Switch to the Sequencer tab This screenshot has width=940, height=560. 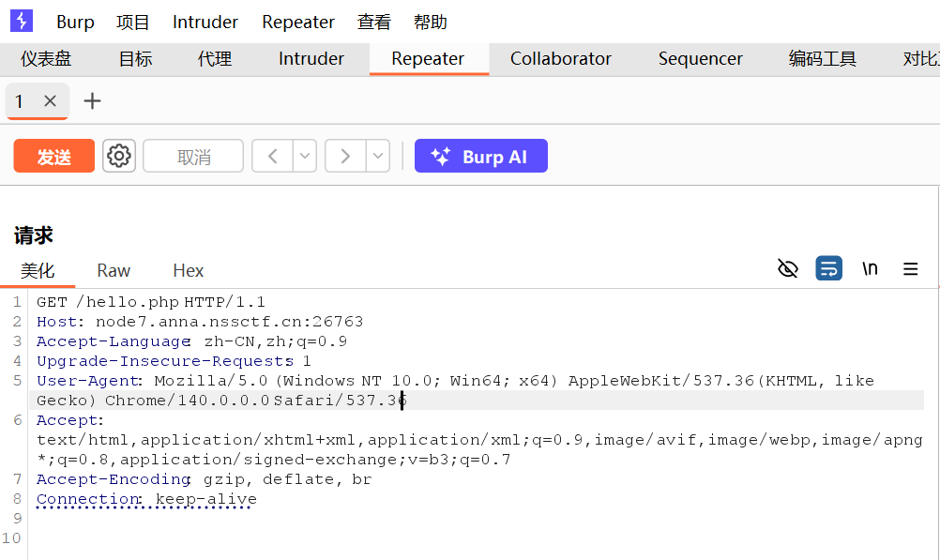pyautogui.click(x=700, y=58)
